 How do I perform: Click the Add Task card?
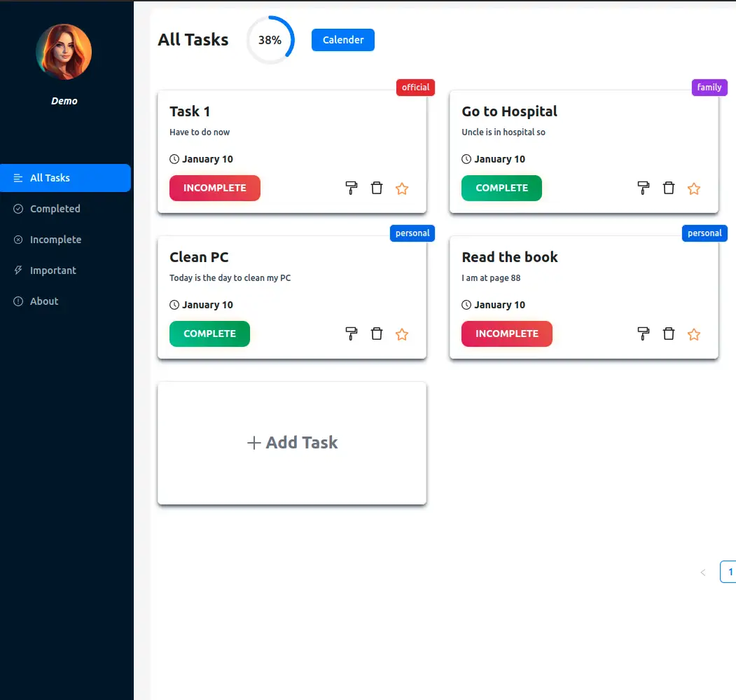(x=292, y=443)
